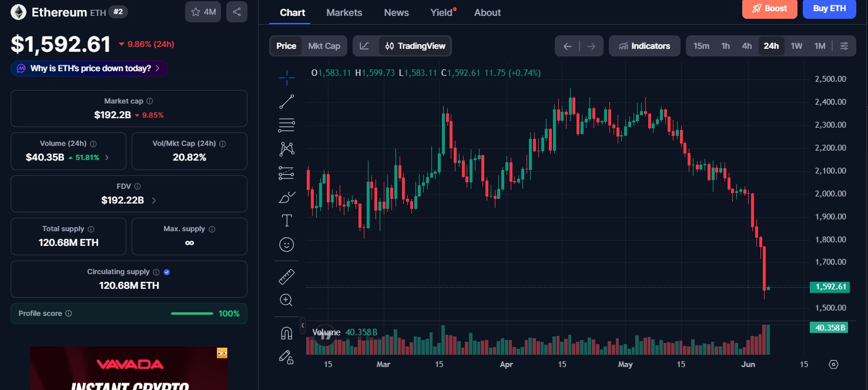
Task: Click the verified badge by Circulating supply
Action: pyautogui.click(x=167, y=272)
